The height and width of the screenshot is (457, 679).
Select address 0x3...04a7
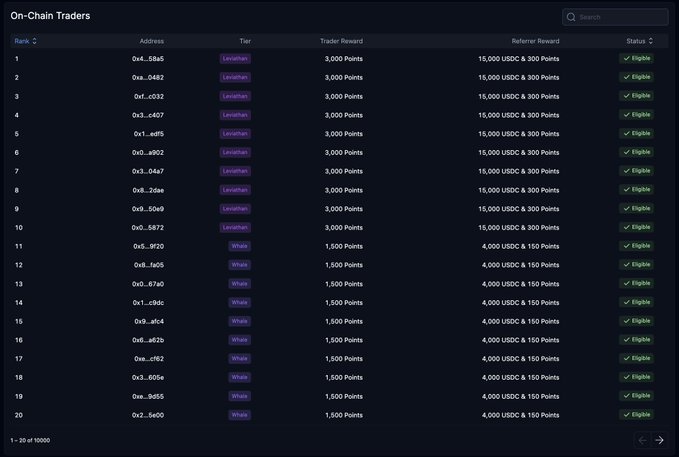pos(148,171)
